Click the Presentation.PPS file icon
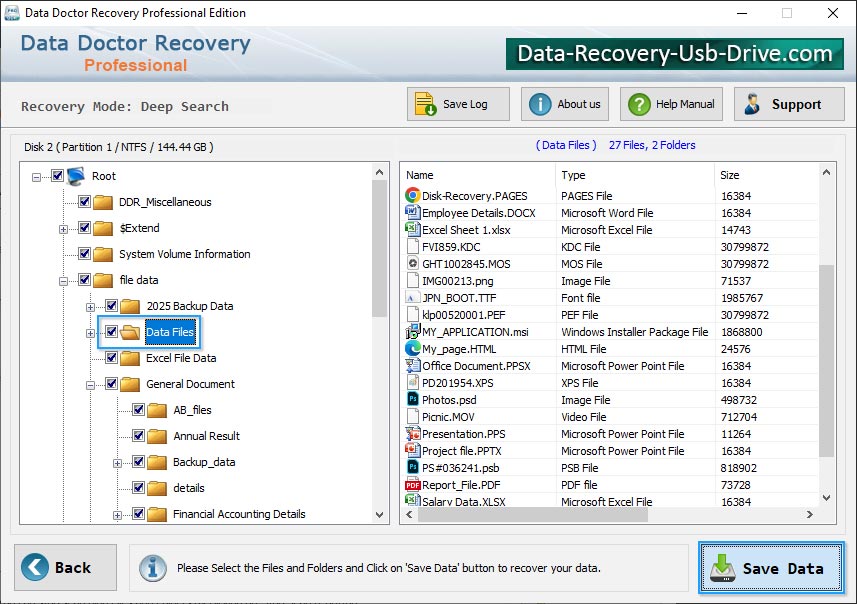Viewport: 857px width, 604px height. click(x=413, y=433)
